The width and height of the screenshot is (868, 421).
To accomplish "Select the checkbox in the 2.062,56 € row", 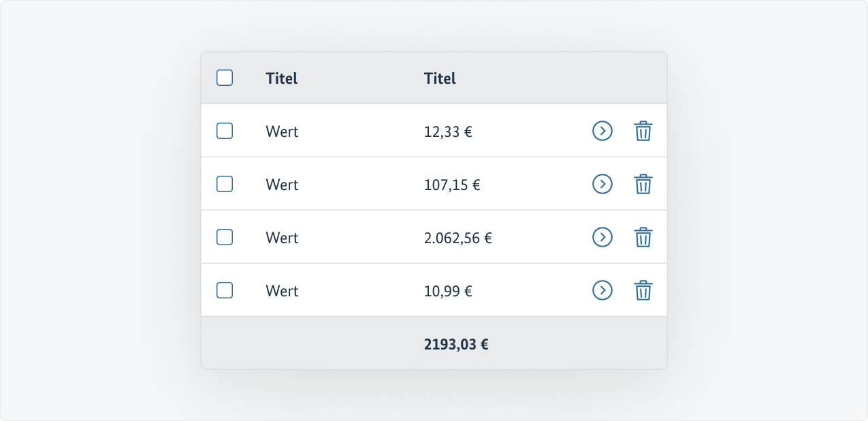I will [225, 237].
